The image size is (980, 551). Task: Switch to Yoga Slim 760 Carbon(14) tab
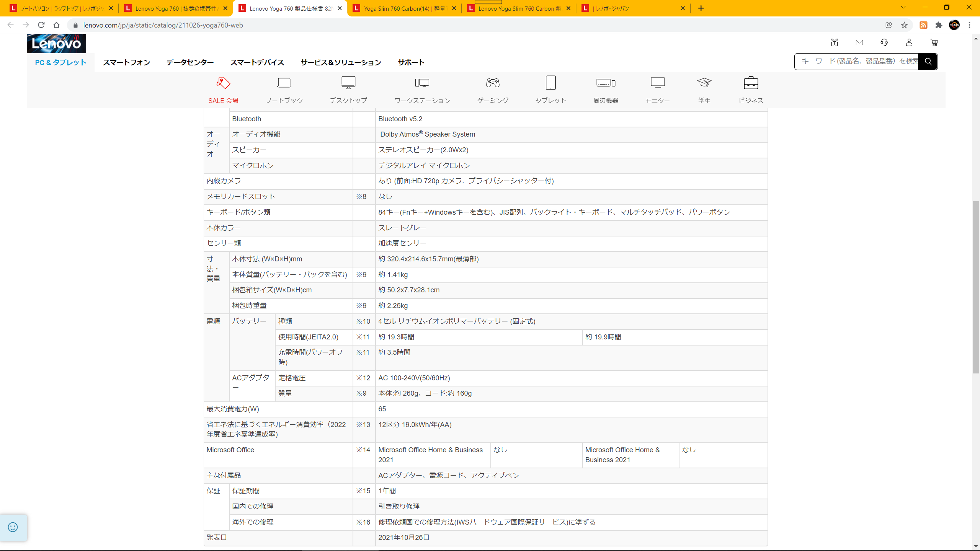pos(404,8)
